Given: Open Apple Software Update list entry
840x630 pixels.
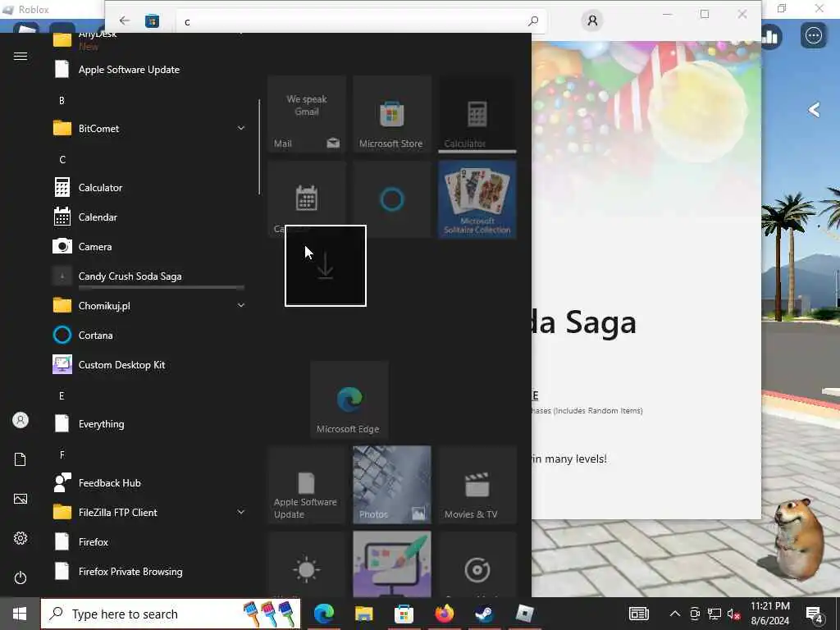Looking at the screenshot, I should (x=149, y=70).
